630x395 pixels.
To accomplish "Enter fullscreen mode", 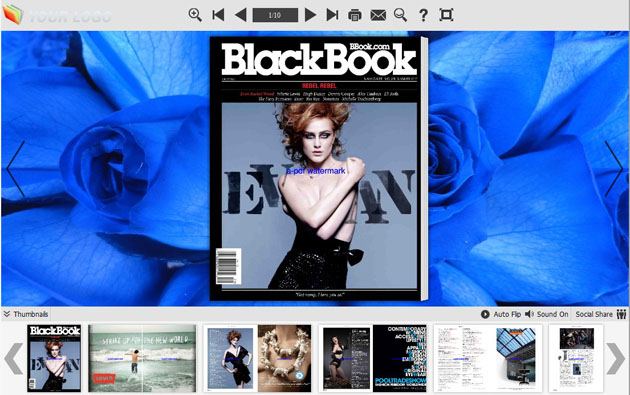I will pos(446,15).
